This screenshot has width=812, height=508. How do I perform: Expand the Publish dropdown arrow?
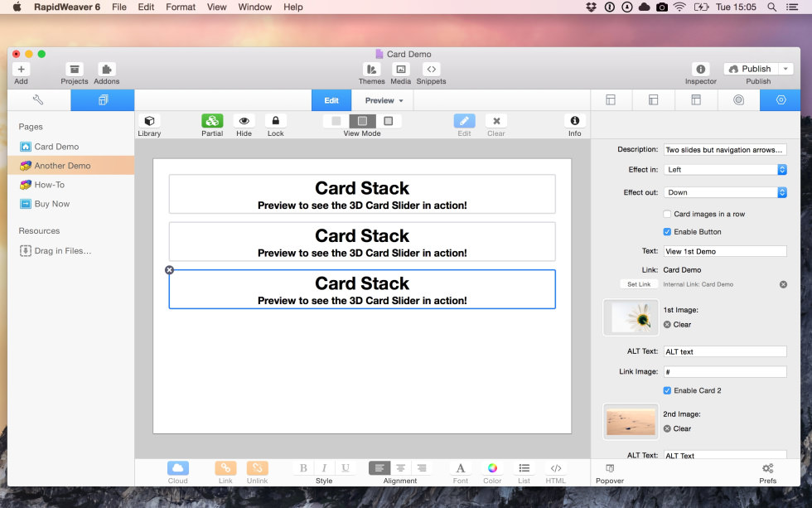785,69
